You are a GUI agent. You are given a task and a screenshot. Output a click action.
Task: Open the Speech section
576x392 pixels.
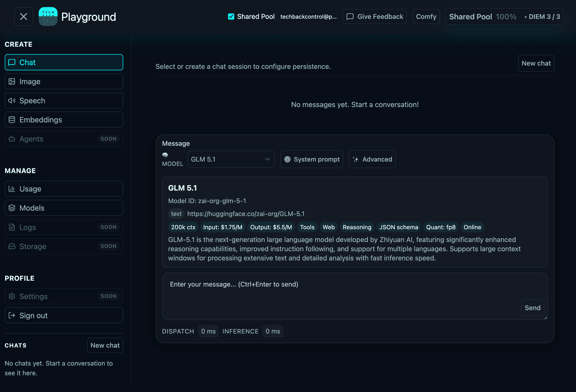pos(64,101)
